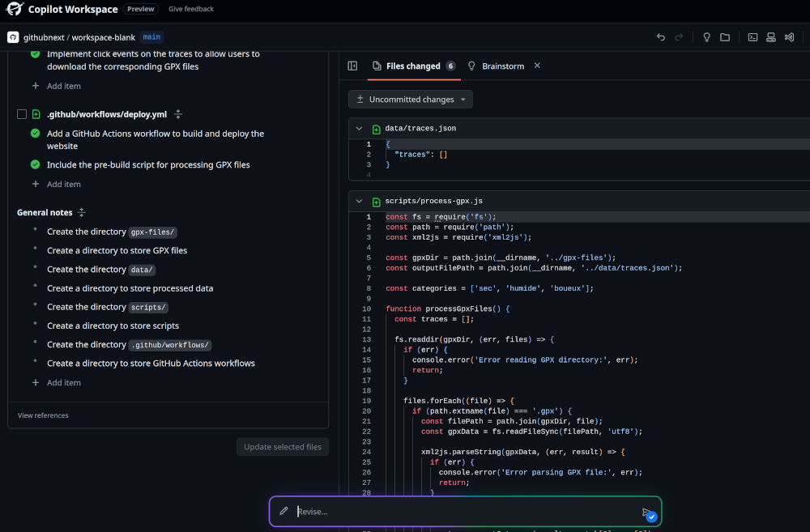Click the added-file icon beside deploy.yml
Viewport: 810px width, 532px height.
coord(36,114)
